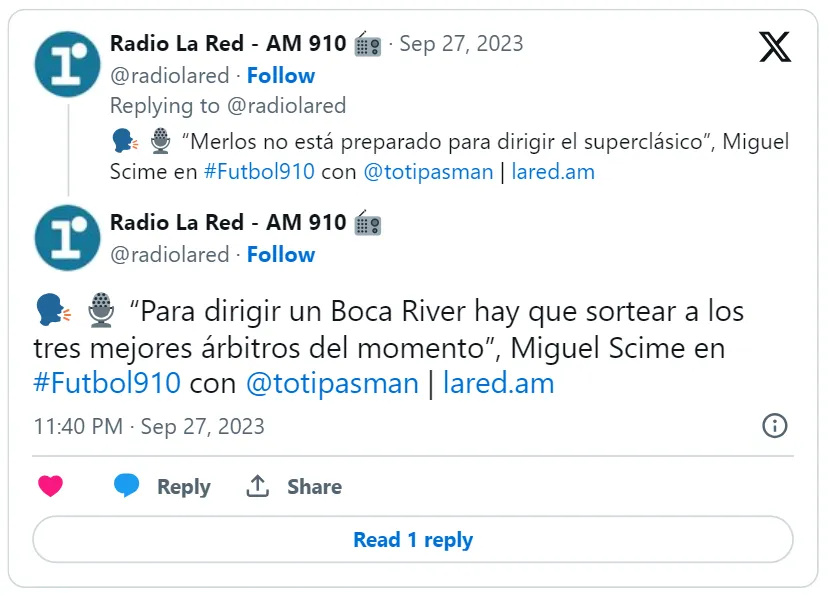Open #Futbol910 hashtag in main tweet

click(x=107, y=383)
